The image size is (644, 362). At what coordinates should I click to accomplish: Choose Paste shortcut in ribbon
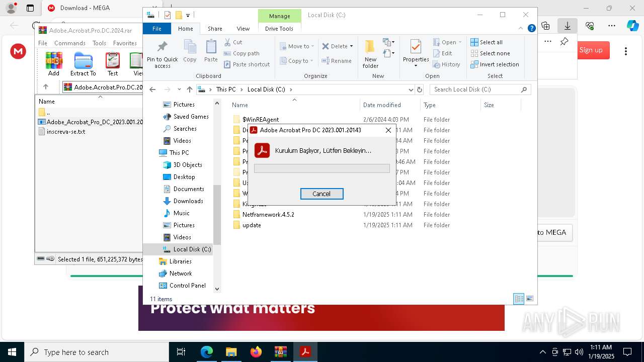point(247,64)
